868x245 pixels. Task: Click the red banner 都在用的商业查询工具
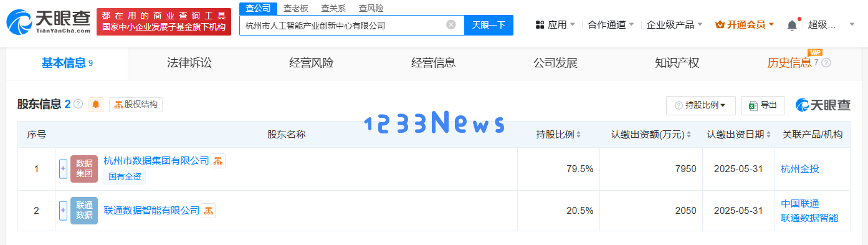click(163, 21)
